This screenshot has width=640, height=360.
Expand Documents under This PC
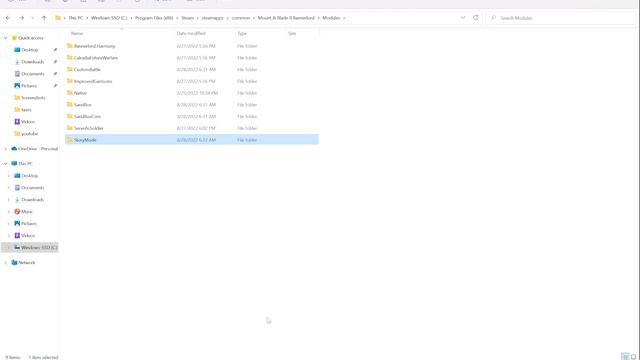pos(9,188)
